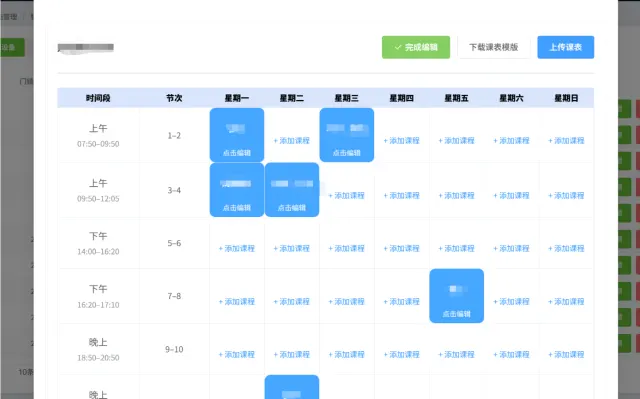640x399 pixels.
Task: Add course for Wednesday periods 3-4
Action: click(347, 196)
